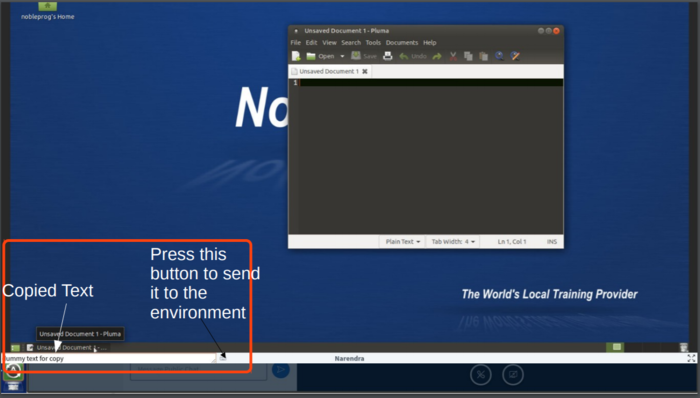The width and height of the screenshot is (700, 398).
Task: Minimize the Pluma window
Action: tap(541, 31)
